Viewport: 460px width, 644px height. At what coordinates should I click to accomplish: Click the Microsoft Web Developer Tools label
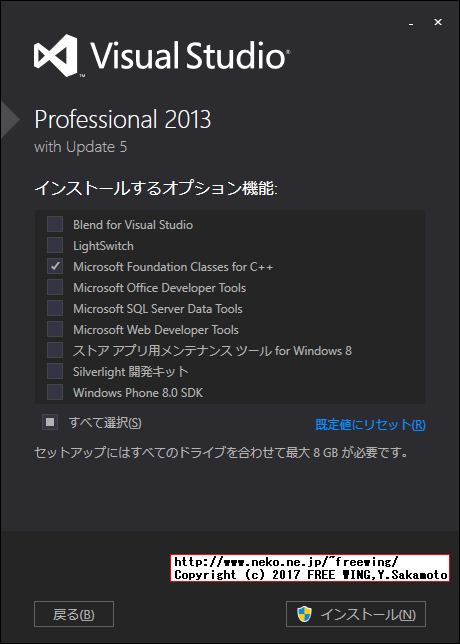156,330
